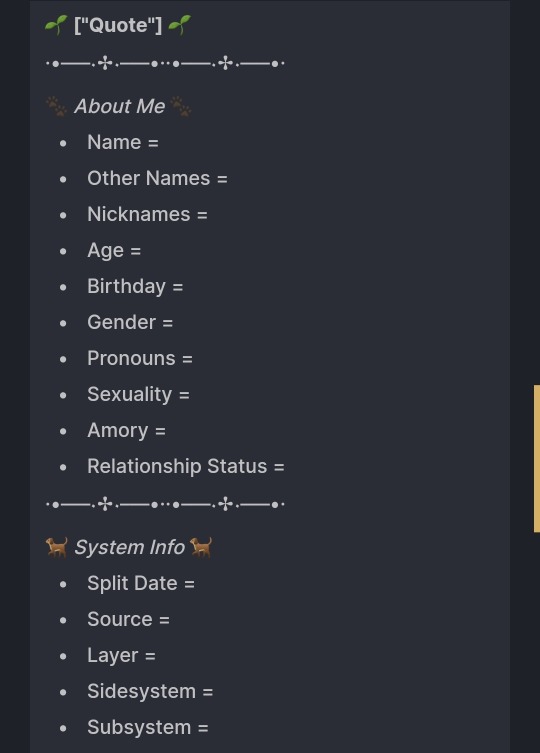
Task: Place cursor after Birthday =
Action: (184, 287)
